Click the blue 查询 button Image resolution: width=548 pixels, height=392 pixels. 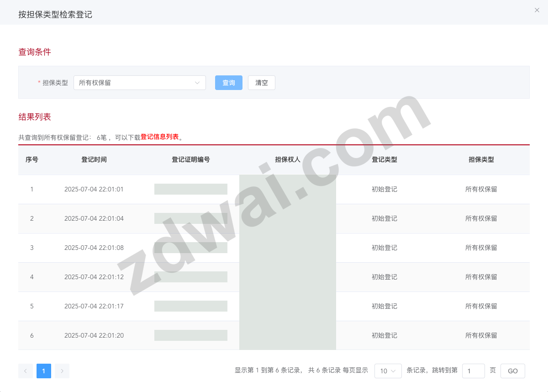coord(229,83)
